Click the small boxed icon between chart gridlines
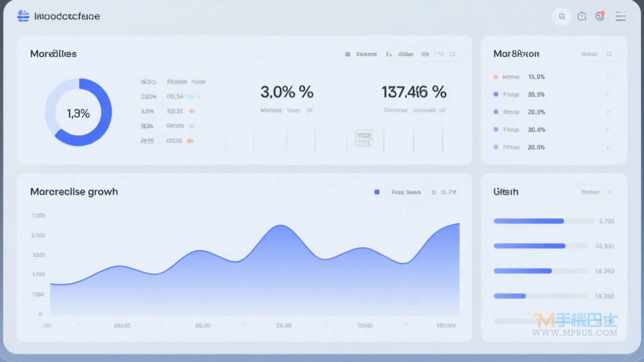This screenshot has width=644, height=362. click(364, 138)
